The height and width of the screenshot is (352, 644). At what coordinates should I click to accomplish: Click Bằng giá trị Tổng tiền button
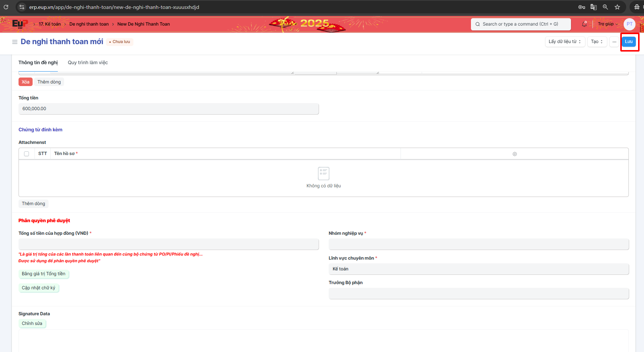(44, 274)
